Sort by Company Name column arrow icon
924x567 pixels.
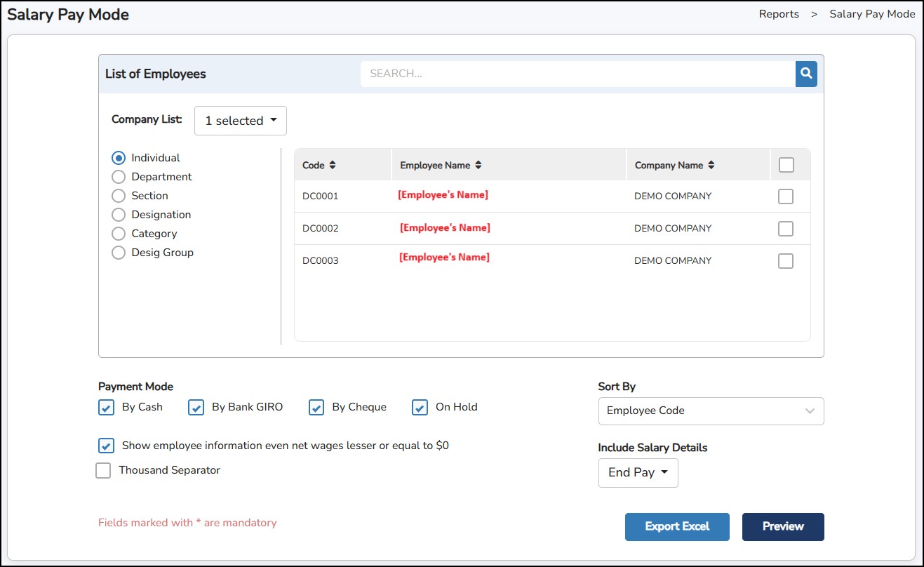coord(711,165)
